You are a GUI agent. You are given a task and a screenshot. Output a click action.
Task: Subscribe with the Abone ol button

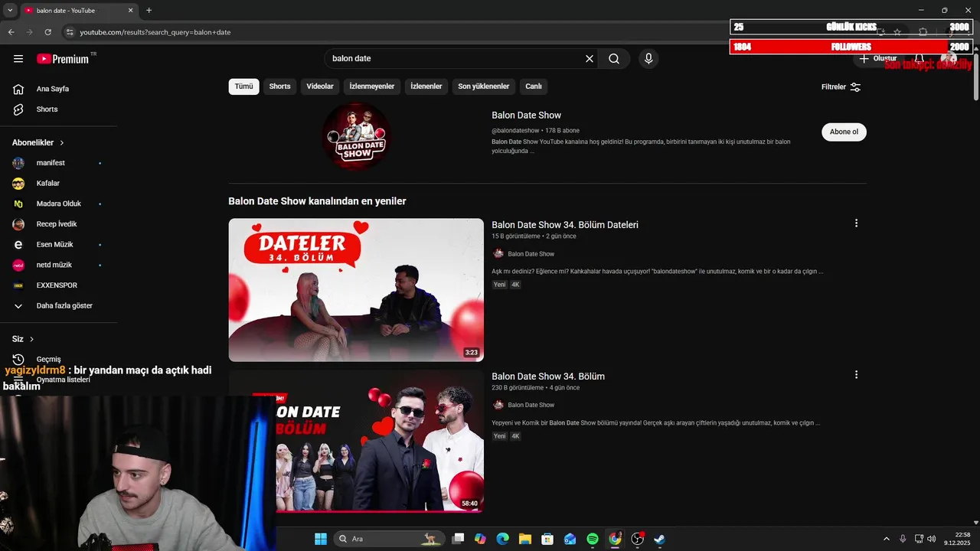pyautogui.click(x=844, y=132)
